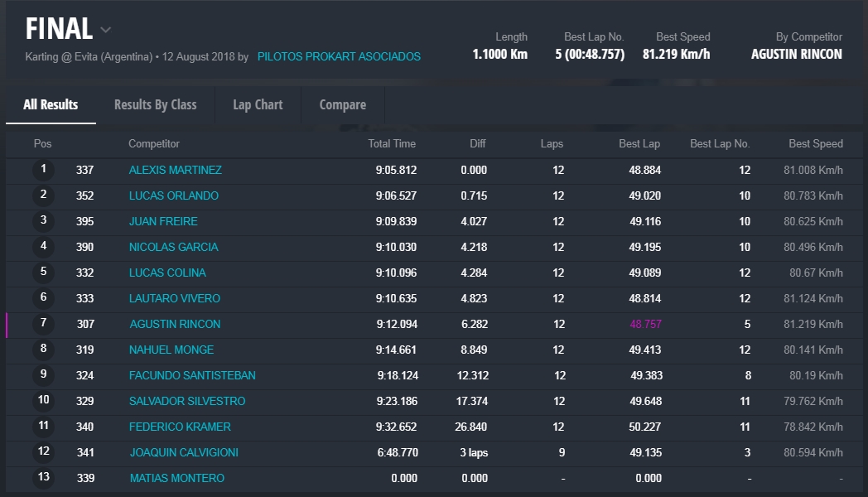Click FACUNDO SANTISTEBAN entry
The width and height of the screenshot is (868, 497).
point(192,376)
